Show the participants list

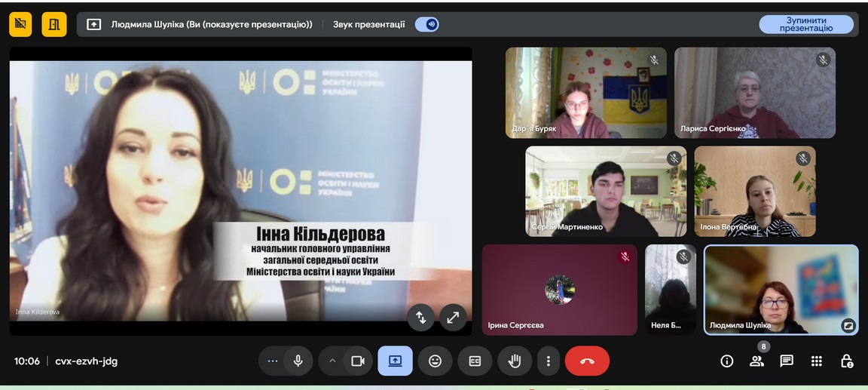[x=756, y=361]
